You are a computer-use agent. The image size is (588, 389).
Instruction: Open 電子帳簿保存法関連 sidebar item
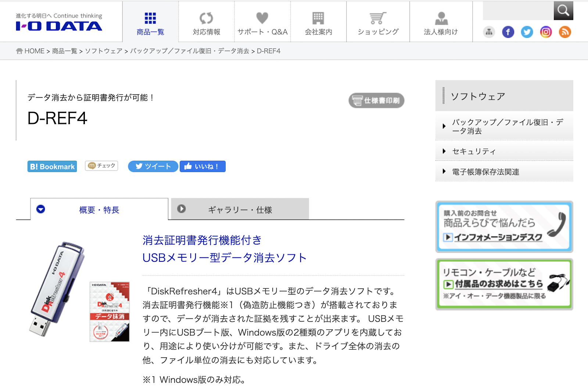(504, 172)
